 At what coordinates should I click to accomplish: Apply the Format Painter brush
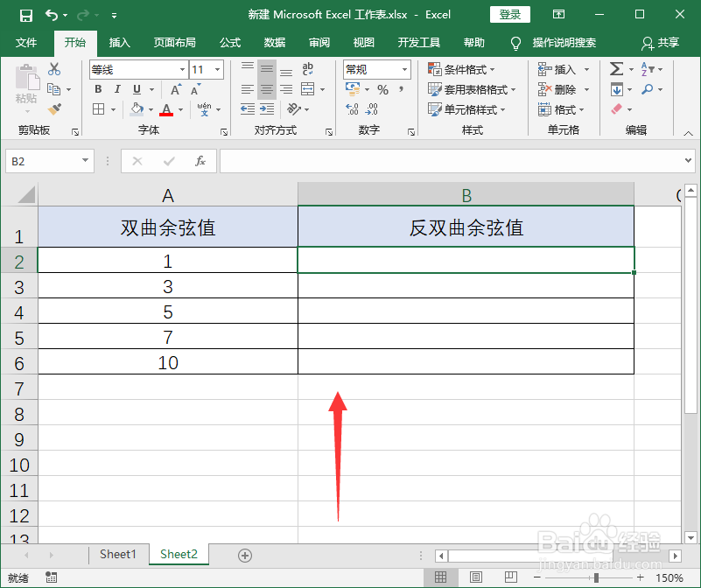click(53, 110)
